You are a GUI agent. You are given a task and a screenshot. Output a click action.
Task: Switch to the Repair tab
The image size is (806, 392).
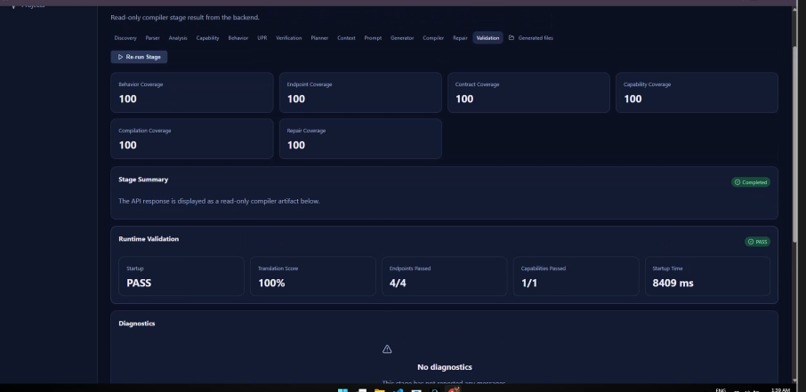460,38
